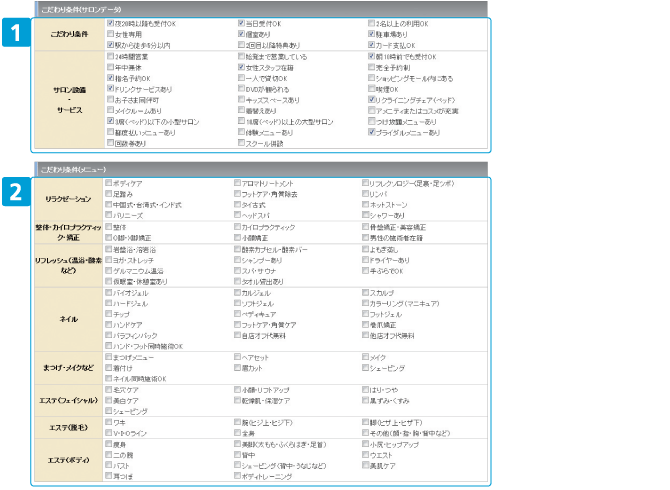Uncheck 女性スタッフ在籍 checkbox
This screenshot has height=490, width=670.
click(x=241, y=67)
